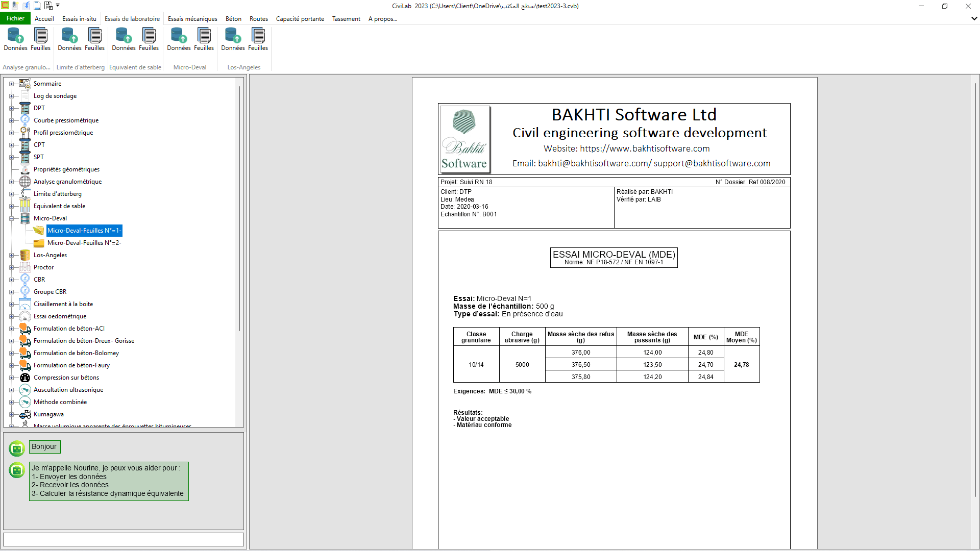Image resolution: width=980 pixels, height=551 pixels.
Task: Click the Compression sur bétons icon
Action: click(25, 378)
